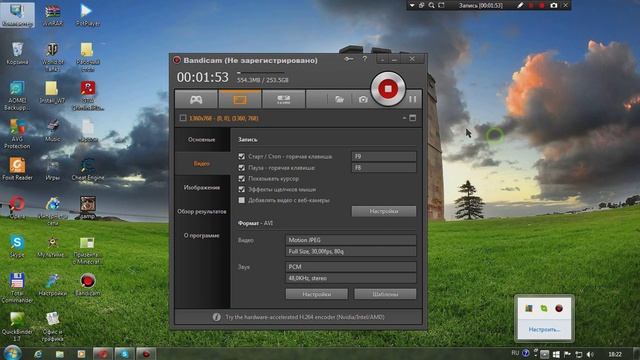Open the Skype desktop shortcut
The image size is (640, 360).
(17, 246)
